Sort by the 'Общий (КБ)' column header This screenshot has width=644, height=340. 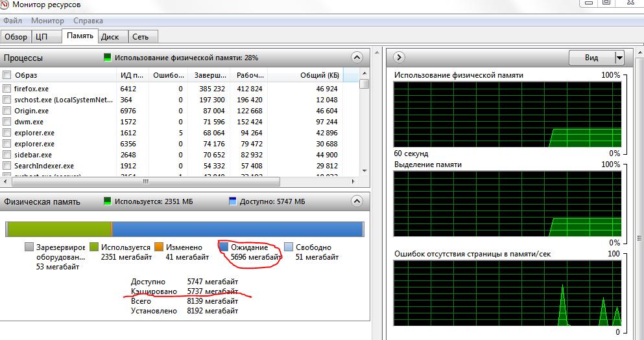click(x=306, y=75)
